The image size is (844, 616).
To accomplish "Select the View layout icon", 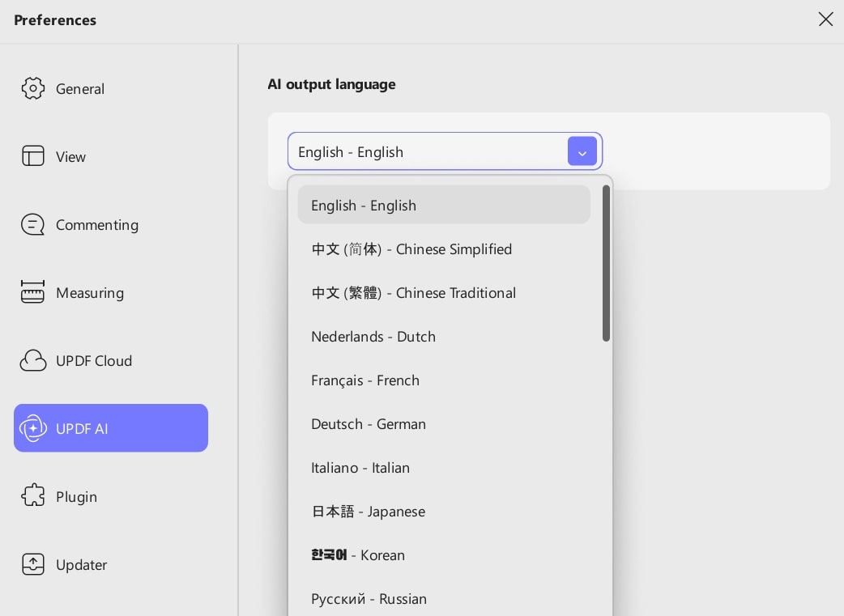I will click(x=33, y=156).
